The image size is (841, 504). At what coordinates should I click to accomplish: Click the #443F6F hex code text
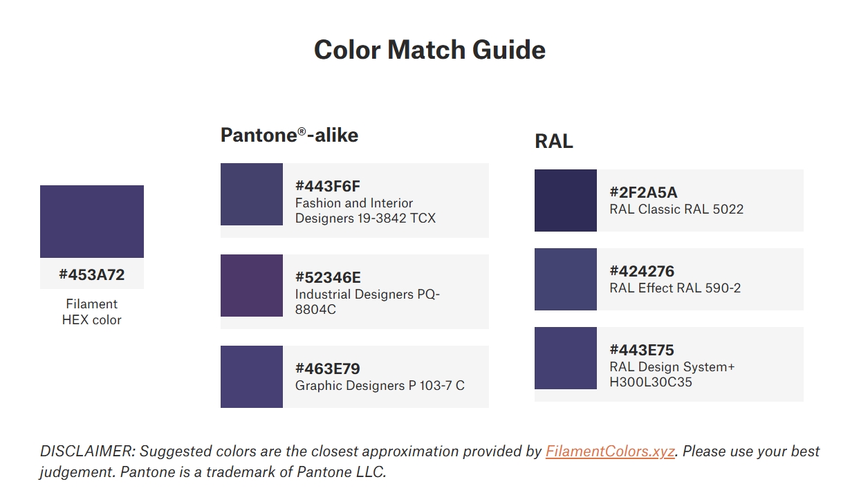click(x=328, y=186)
